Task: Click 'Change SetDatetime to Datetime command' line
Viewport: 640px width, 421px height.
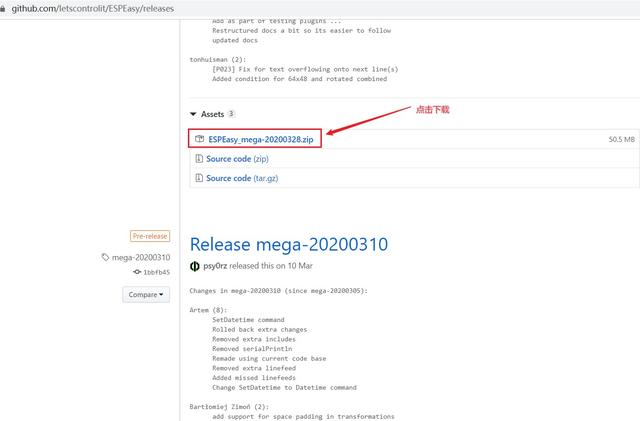Action: pos(284,388)
